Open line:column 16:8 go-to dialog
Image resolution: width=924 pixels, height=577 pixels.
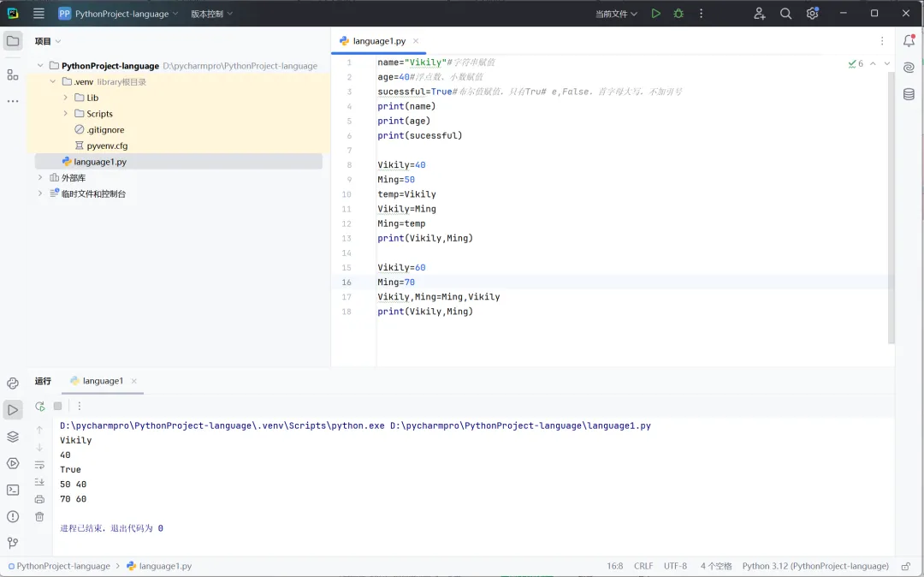614,566
